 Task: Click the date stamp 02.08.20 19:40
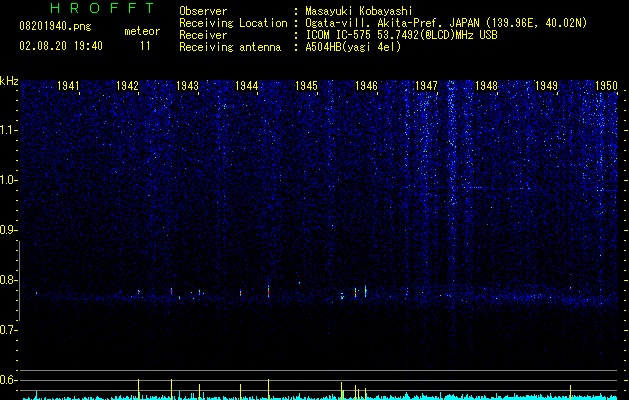[61, 46]
